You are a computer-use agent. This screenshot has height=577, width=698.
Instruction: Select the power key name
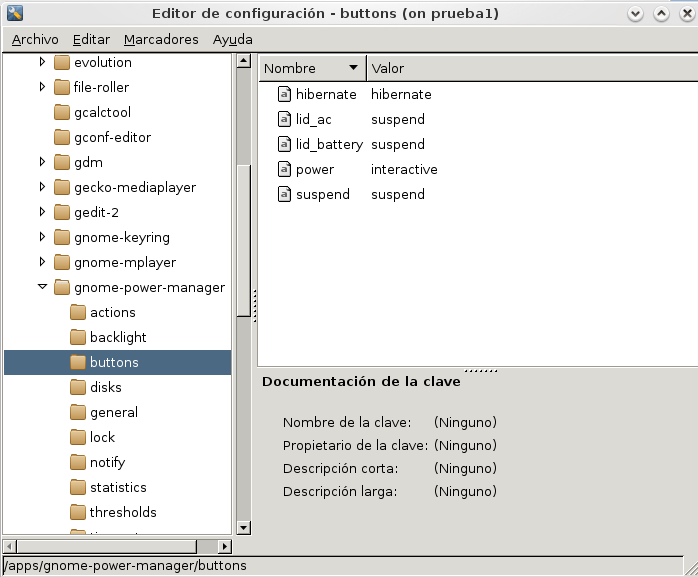(x=315, y=170)
